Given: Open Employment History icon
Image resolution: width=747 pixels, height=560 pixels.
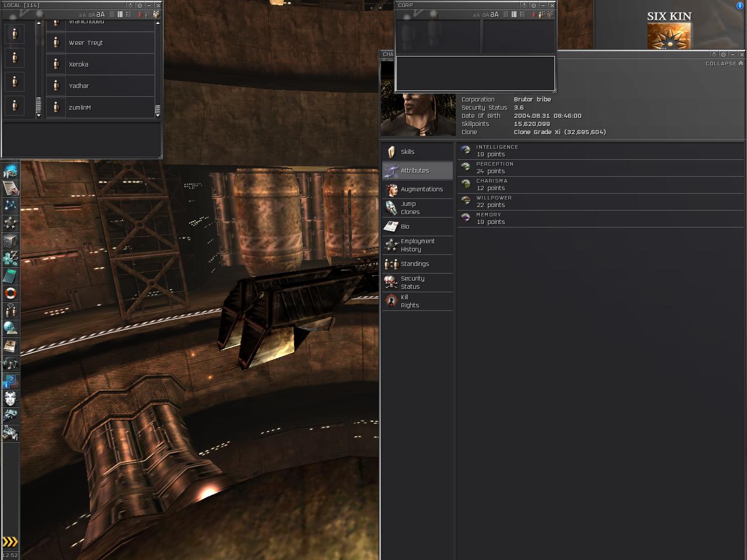Looking at the screenshot, I should 391,245.
